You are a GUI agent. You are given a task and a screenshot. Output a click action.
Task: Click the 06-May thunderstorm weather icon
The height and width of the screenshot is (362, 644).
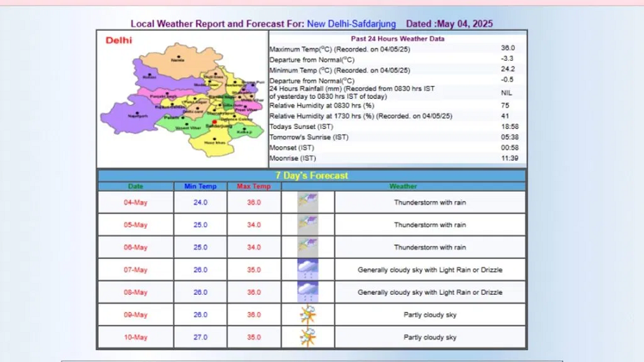[x=307, y=247]
